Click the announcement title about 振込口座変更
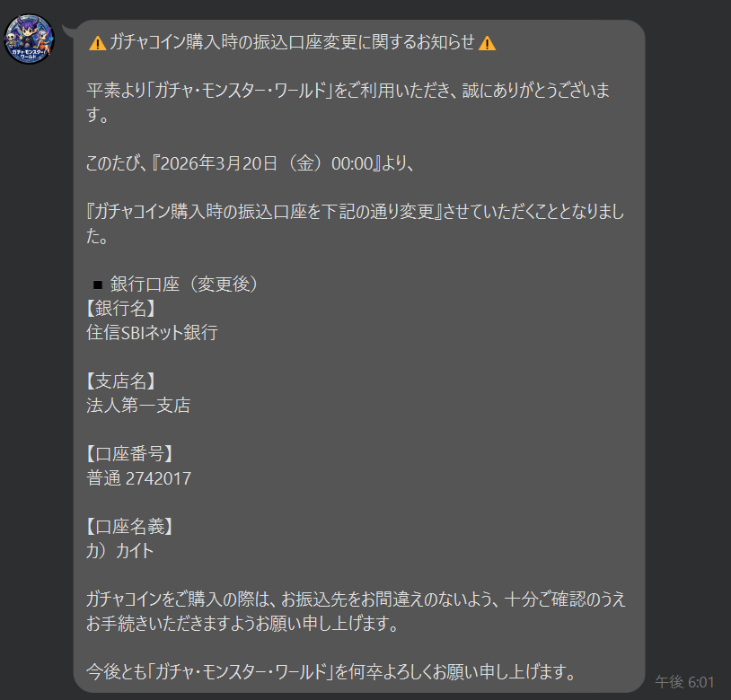 click(x=292, y=42)
